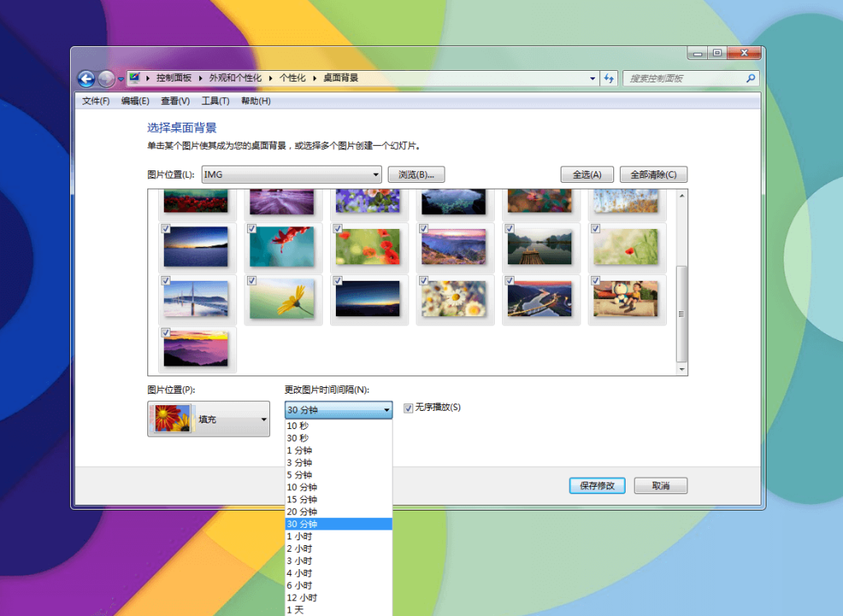Choose 10 秒 from interval list

tap(338, 426)
